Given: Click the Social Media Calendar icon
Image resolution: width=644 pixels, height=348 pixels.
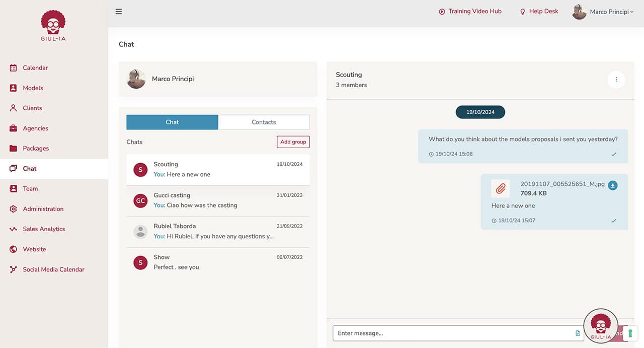Looking at the screenshot, I should tap(14, 269).
